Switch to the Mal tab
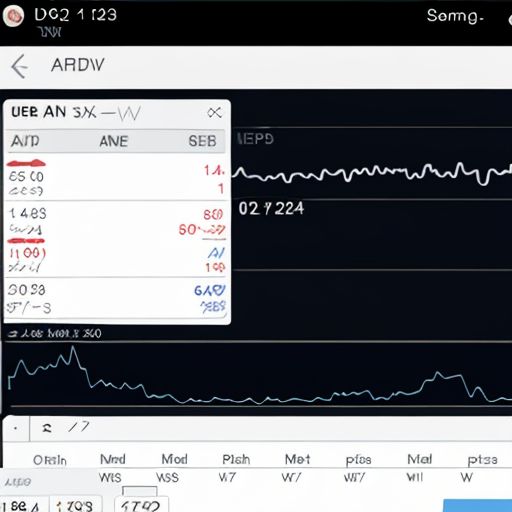Viewport: 512px width, 512px height. 419,459
